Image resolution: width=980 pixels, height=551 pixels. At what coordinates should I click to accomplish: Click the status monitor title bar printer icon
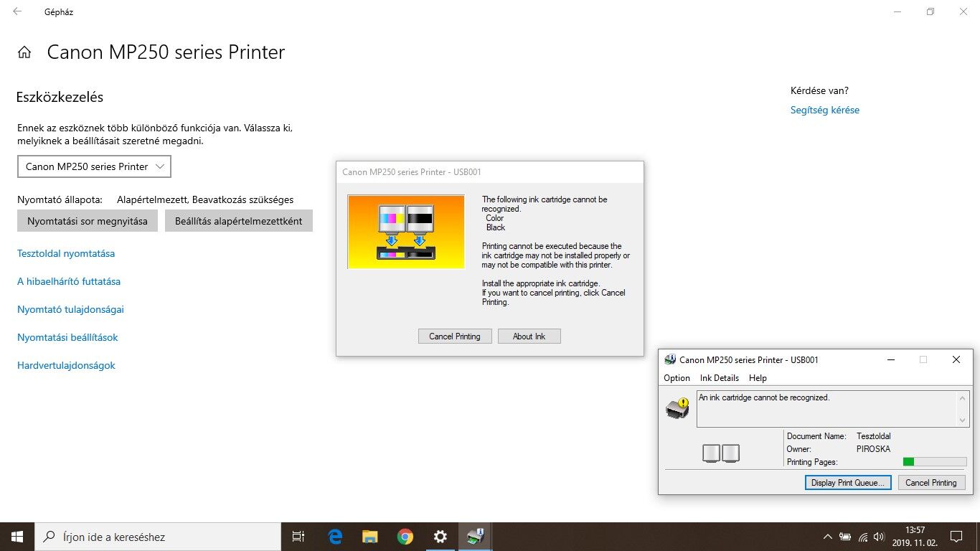coord(670,359)
